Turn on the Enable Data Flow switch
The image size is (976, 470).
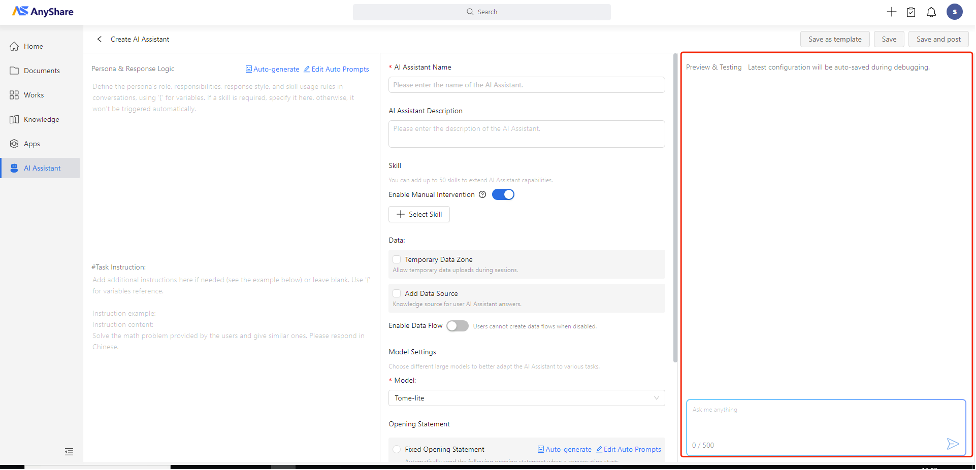[457, 326]
